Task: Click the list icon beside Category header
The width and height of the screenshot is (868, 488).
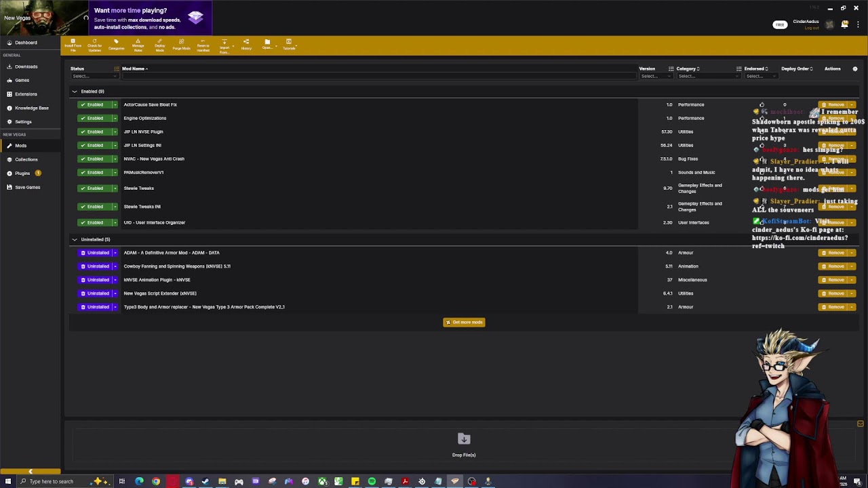Action: click(x=671, y=68)
